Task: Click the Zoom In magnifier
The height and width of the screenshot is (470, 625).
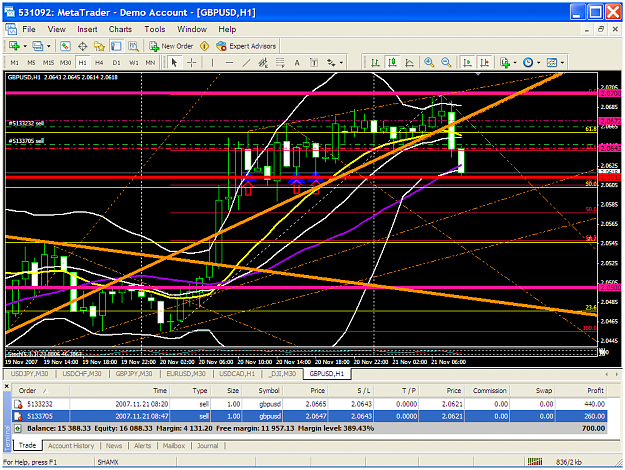Action: (429, 63)
